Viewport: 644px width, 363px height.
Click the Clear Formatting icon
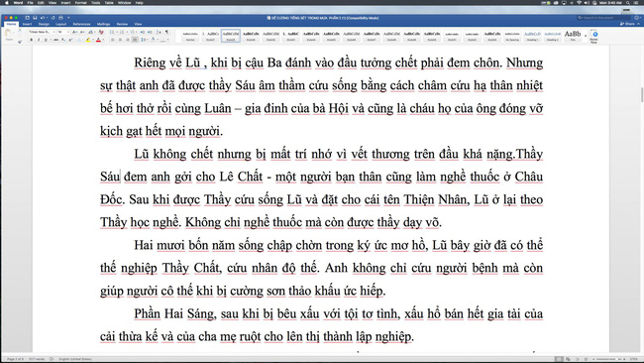coord(101,32)
